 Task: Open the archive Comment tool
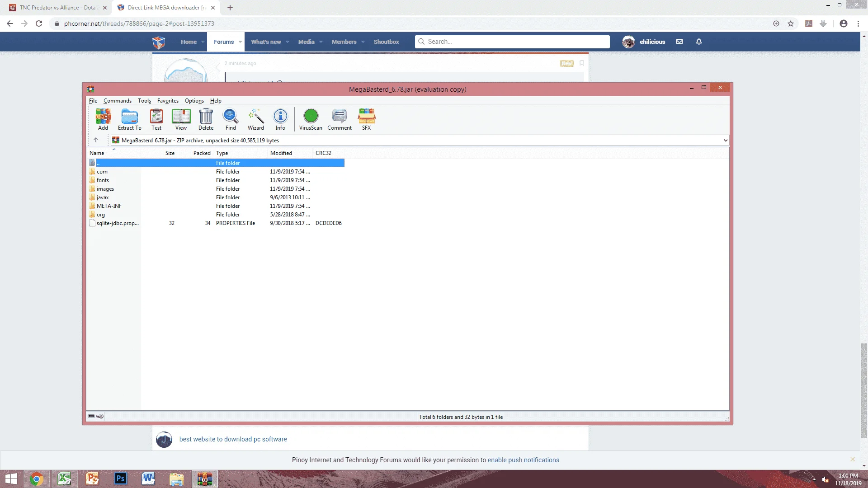tap(340, 119)
